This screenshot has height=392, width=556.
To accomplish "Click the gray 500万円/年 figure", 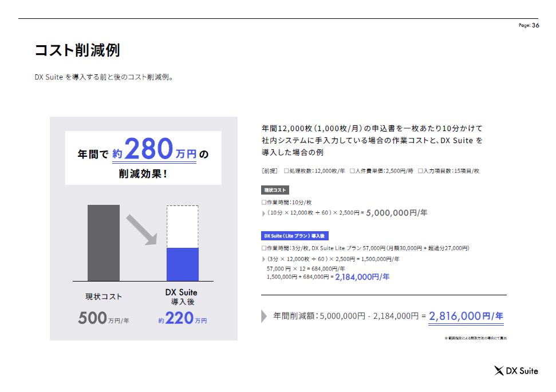I will [104, 318].
